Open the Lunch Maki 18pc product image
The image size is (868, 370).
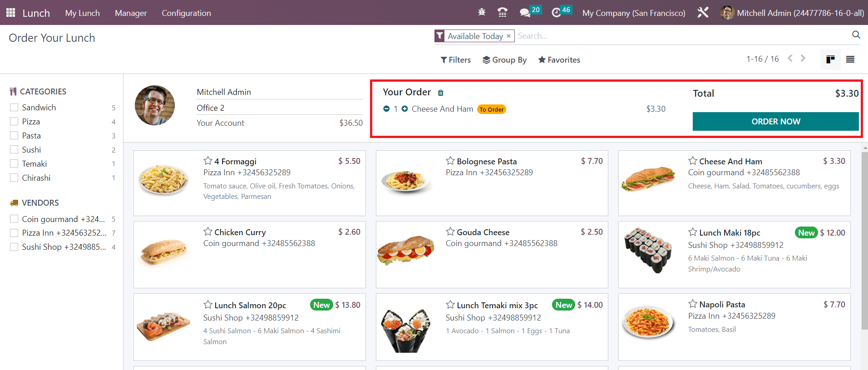click(x=648, y=251)
